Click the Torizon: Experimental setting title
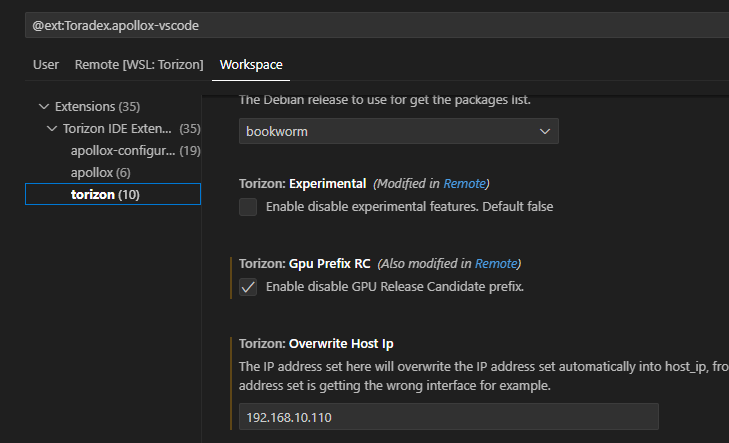Image resolution: width=729 pixels, height=443 pixels. pyautogui.click(x=303, y=184)
